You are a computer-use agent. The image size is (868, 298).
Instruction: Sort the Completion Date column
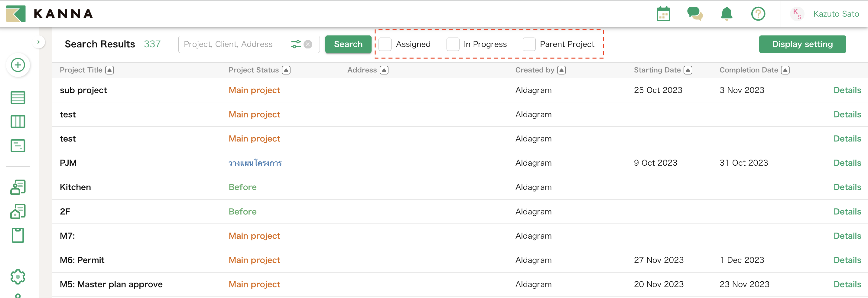(785, 70)
